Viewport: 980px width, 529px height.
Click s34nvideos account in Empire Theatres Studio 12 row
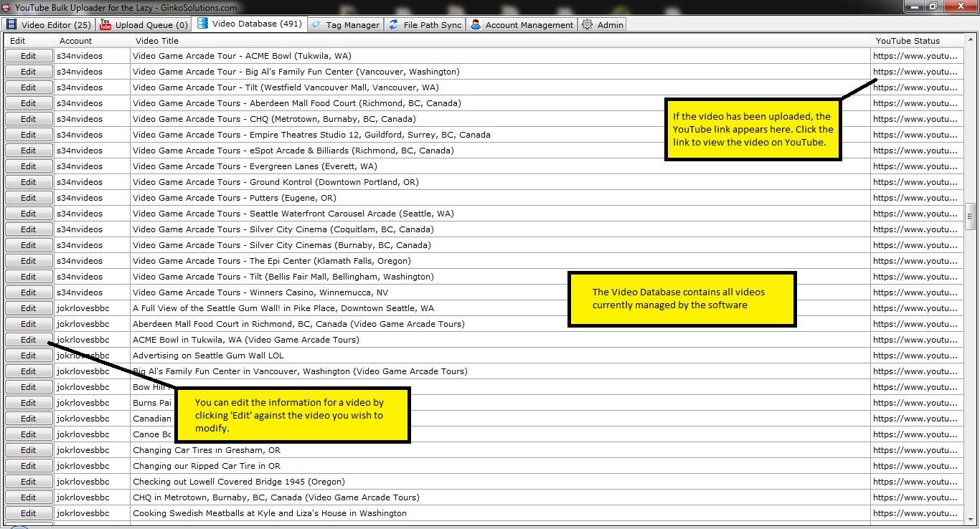80,135
